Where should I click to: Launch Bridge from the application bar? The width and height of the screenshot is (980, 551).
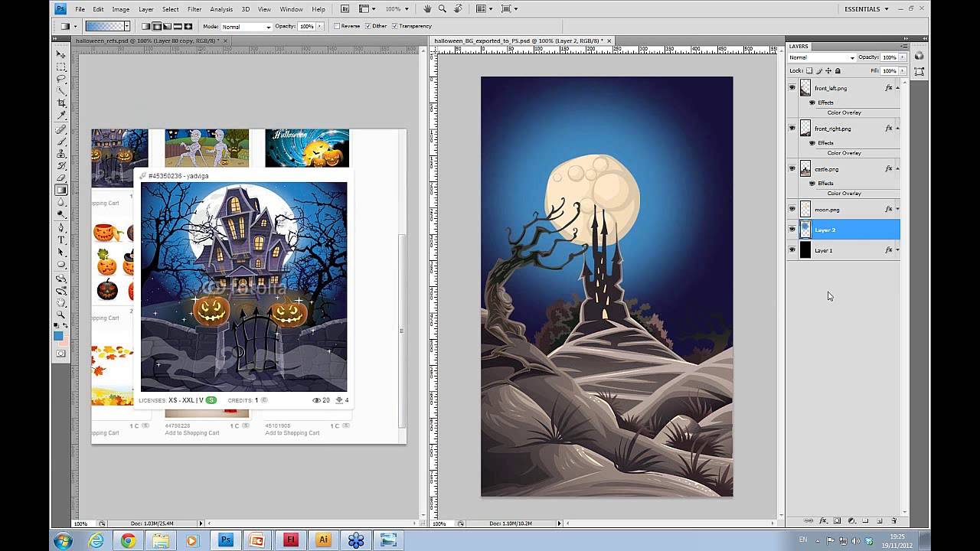pos(345,9)
